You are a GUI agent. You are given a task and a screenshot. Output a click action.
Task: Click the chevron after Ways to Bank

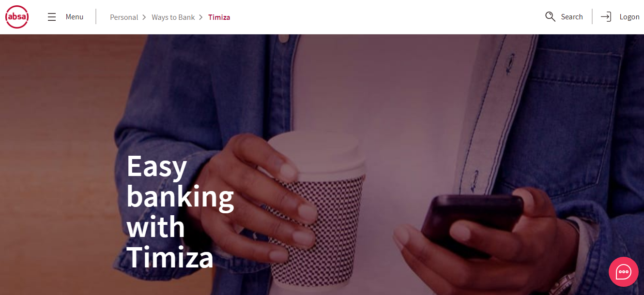point(200,17)
